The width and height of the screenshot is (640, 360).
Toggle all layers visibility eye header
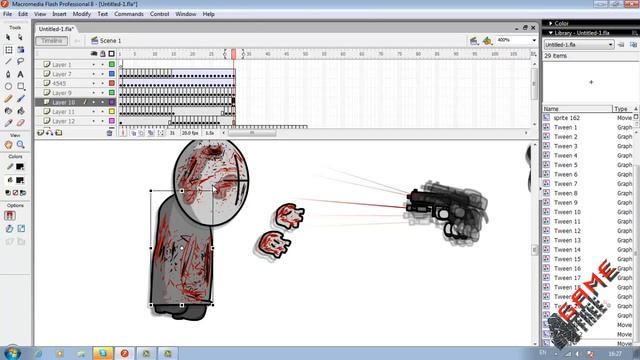coord(94,54)
